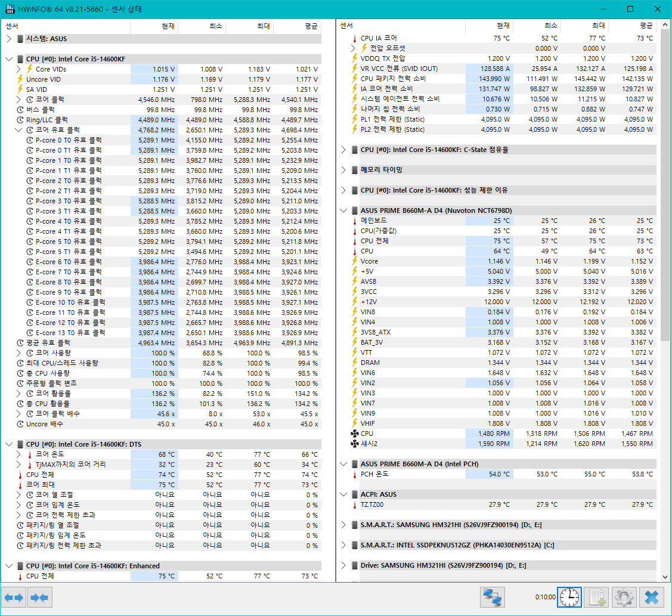Expand 코어 사용량 row
Viewport: 672px width, 616px height.
(x=18, y=353)
